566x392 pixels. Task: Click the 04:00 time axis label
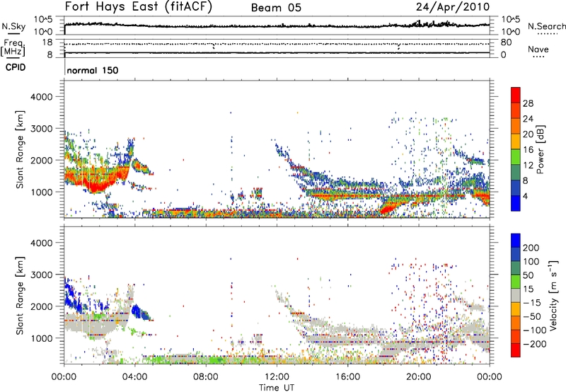tap(134, 377)
